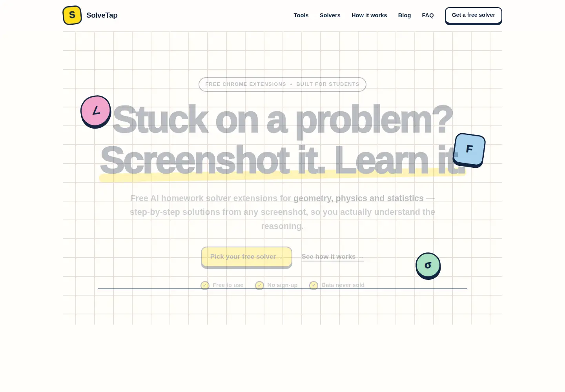Open the Tools nav item

point(301,15)
